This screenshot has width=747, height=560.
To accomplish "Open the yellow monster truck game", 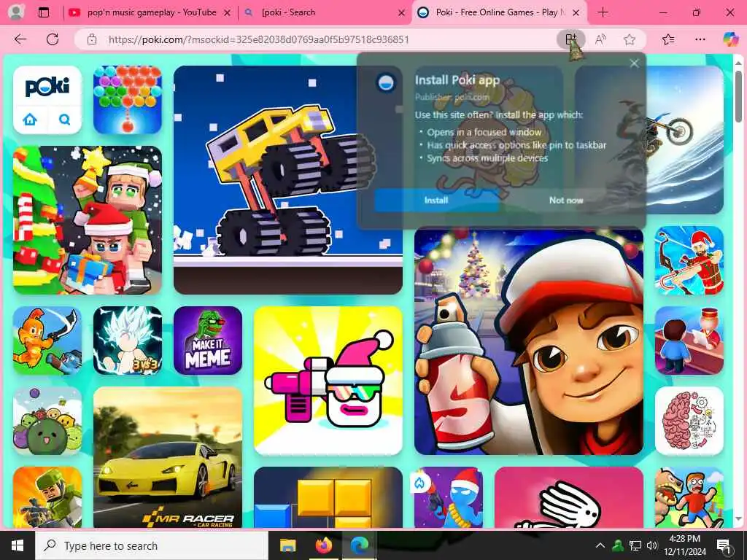I will [287, 180].
